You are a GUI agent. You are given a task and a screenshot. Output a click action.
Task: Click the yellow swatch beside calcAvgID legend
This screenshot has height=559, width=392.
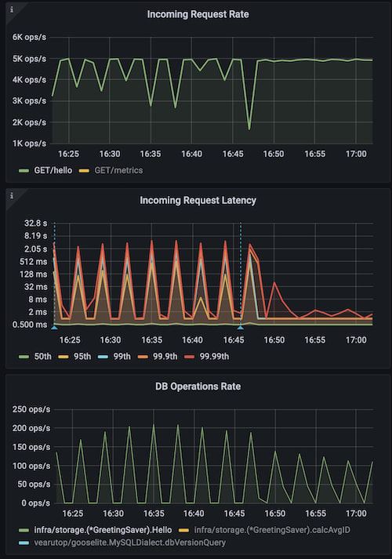[183, 530]
